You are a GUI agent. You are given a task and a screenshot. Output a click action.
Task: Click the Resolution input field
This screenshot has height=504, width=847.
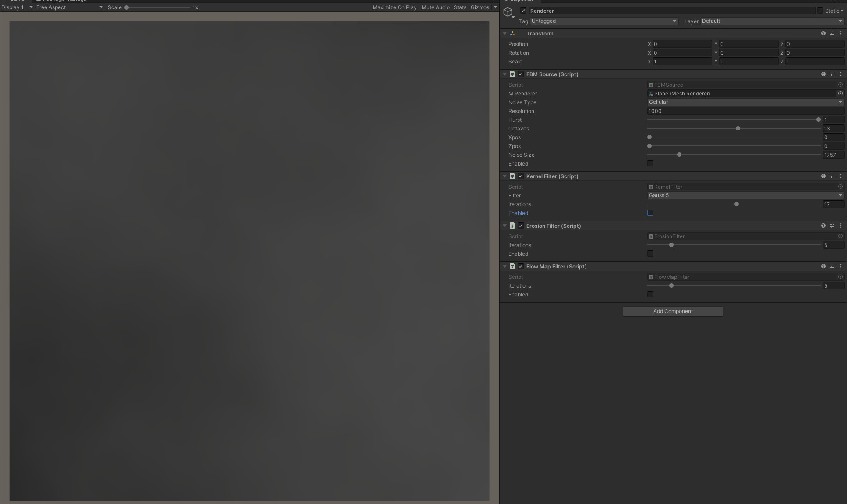click(x=745, y=111)
